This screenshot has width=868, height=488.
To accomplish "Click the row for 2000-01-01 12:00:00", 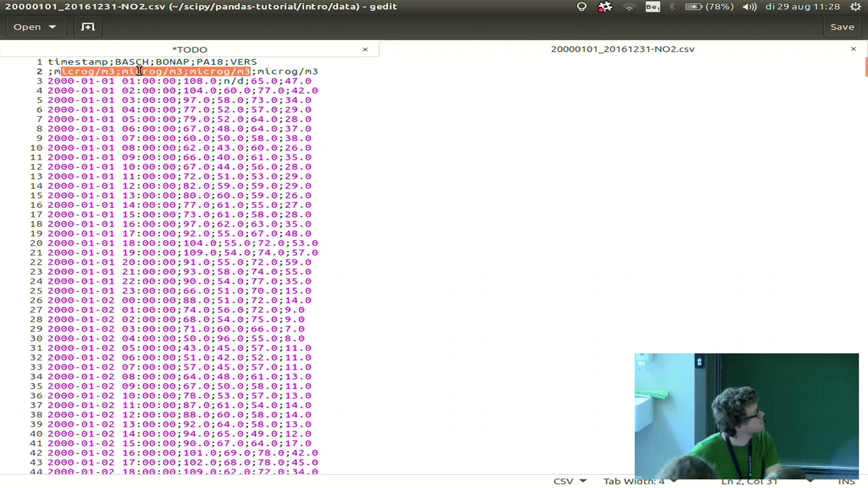I will 179,186.
